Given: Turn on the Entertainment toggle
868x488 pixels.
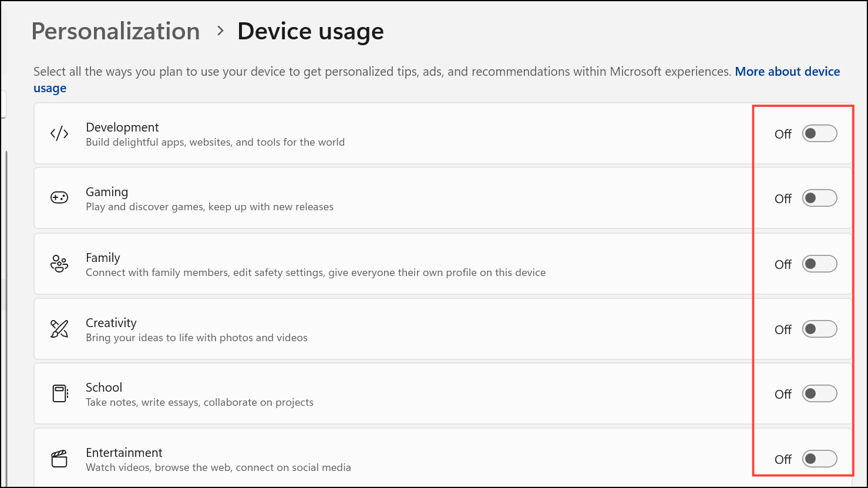Looking at the screenshot, I should (x=819, y=459).
